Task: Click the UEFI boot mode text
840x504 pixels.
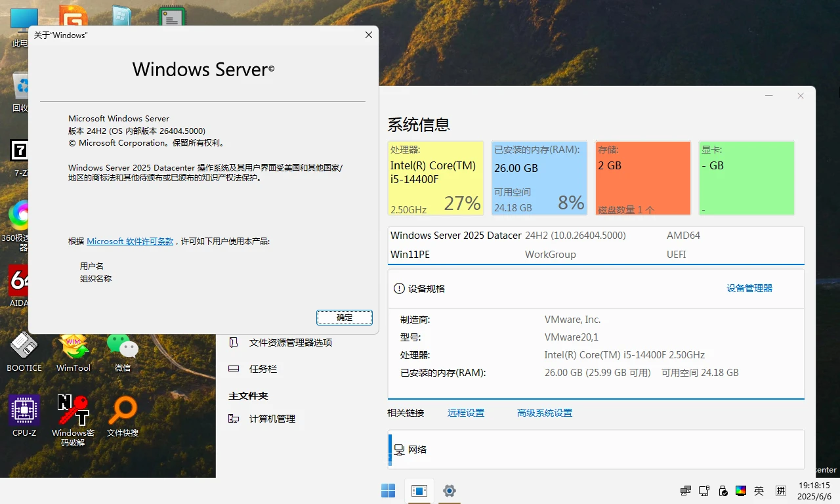Action: coord(677,254)
